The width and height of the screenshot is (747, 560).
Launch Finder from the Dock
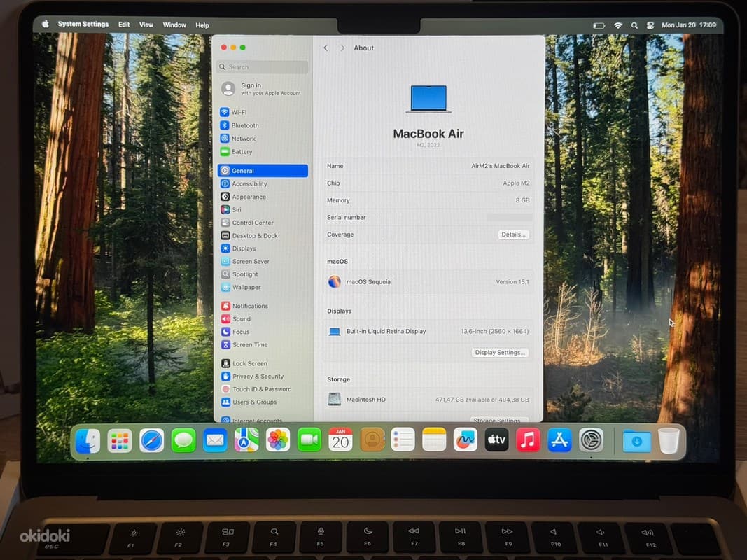(x=88, y=440)
